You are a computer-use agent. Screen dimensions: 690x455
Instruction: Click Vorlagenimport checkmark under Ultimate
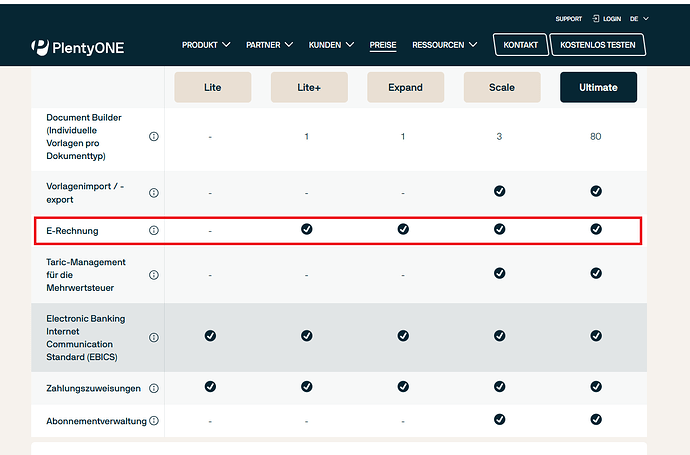coord(596,191)
